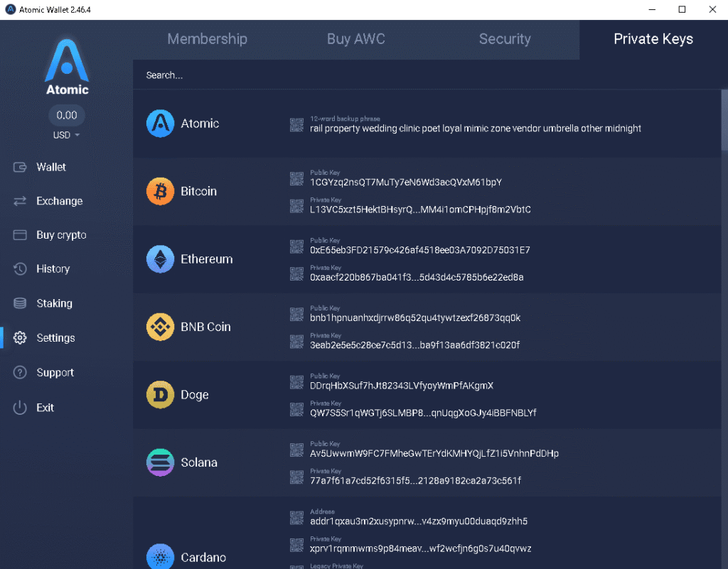The image size is (728, 569).
Task: Select the BNB Coin logo icon
Action: point(160,327)
